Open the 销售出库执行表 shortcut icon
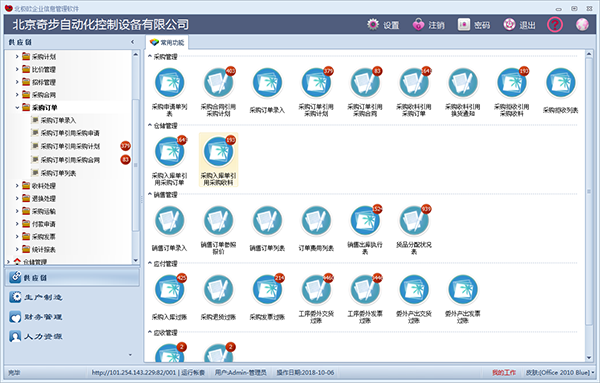The height and width of the screenshot is (383, 600). click(x=365, y=220)
